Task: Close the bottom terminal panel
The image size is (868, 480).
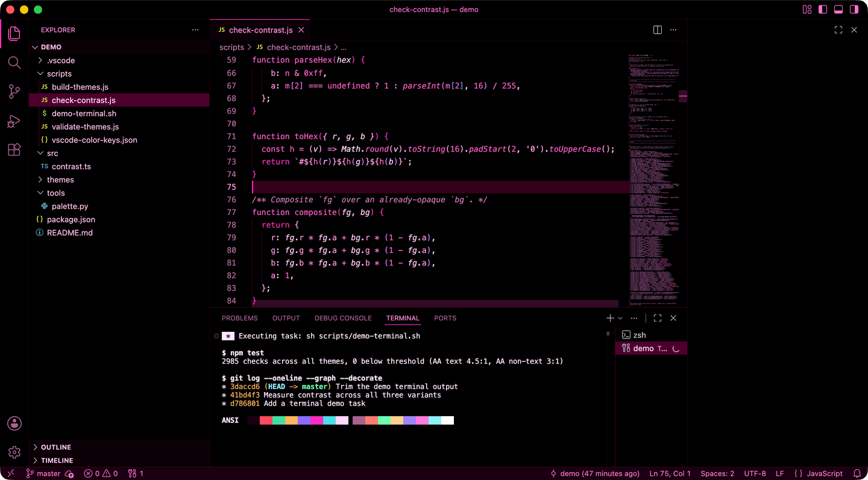Action: click(673, 318)
